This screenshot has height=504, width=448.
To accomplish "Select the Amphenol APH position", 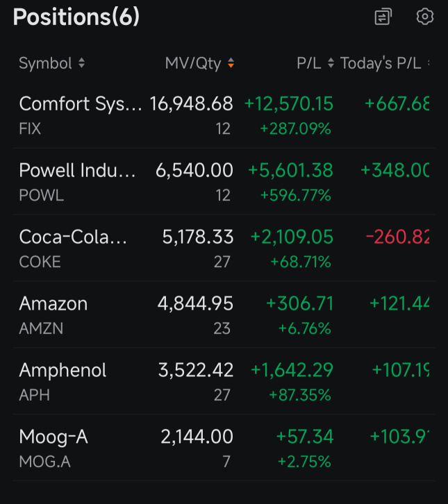I will [224, 381].
